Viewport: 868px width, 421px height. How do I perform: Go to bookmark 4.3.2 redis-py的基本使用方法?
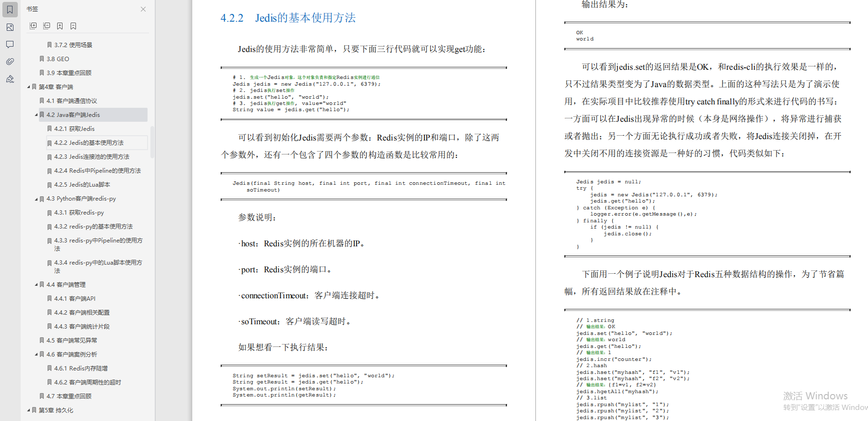coord(93,227)
